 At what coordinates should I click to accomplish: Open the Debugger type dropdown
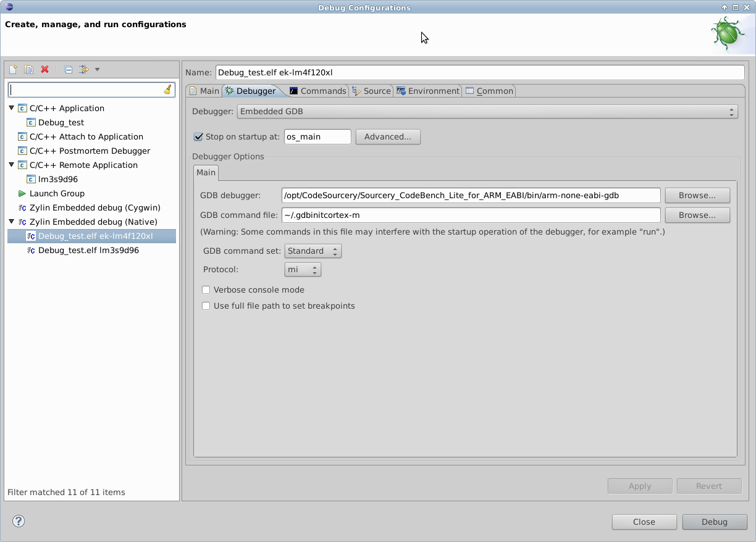(487, 112)
